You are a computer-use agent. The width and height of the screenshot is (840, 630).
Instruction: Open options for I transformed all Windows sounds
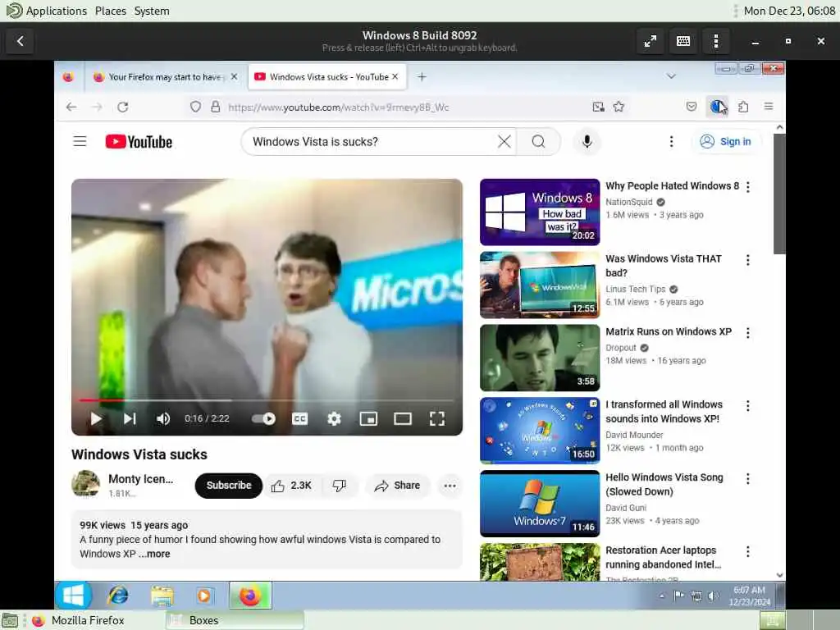(x=748, y=405)
